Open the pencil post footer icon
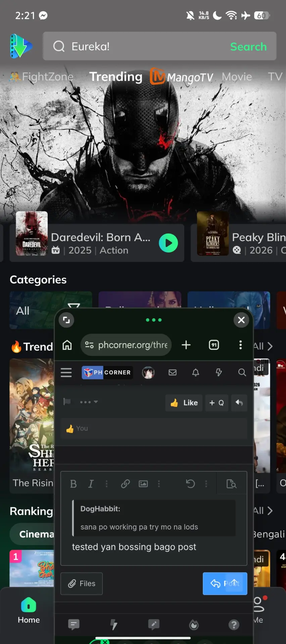 coord(154,625)
